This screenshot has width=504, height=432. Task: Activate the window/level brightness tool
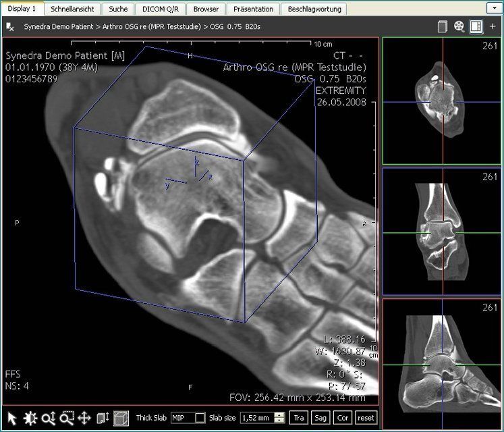[30, 418]
